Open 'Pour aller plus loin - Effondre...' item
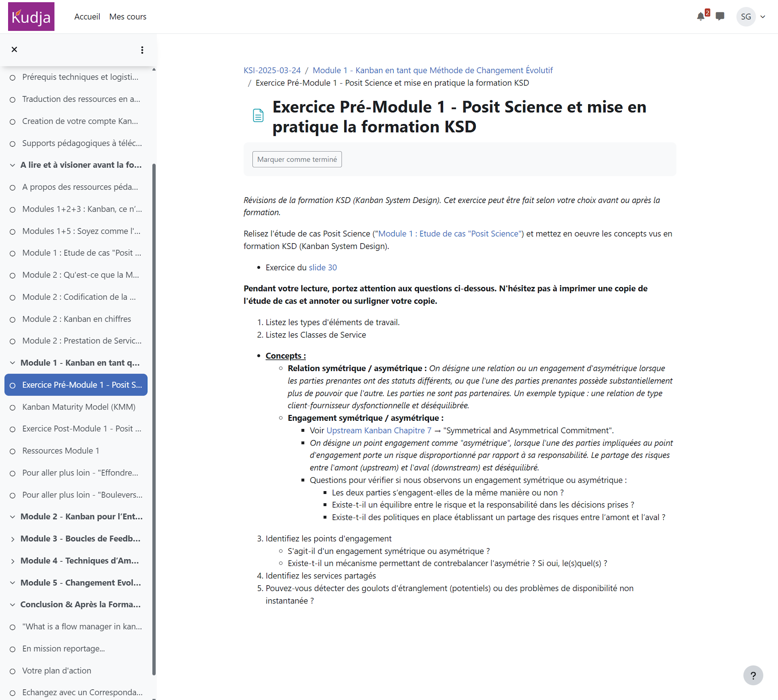This screenshot has width=778, height=700. tap(80, 473)
